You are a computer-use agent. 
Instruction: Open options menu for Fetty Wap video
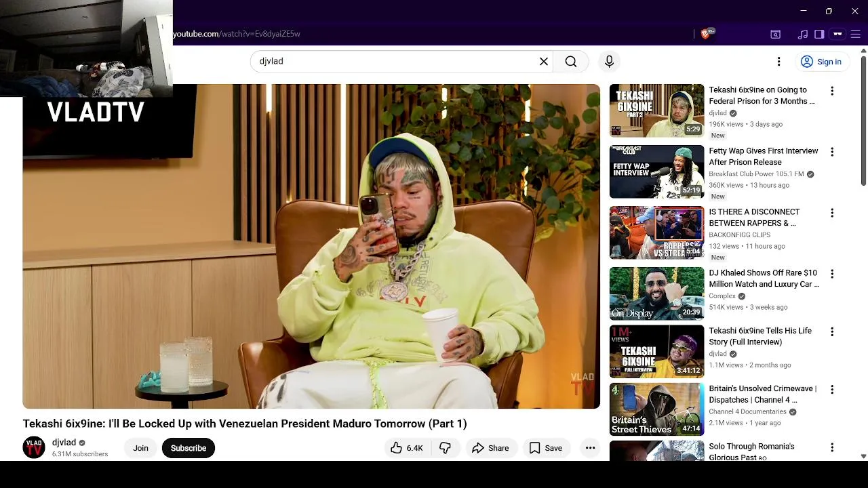[832, 152]
